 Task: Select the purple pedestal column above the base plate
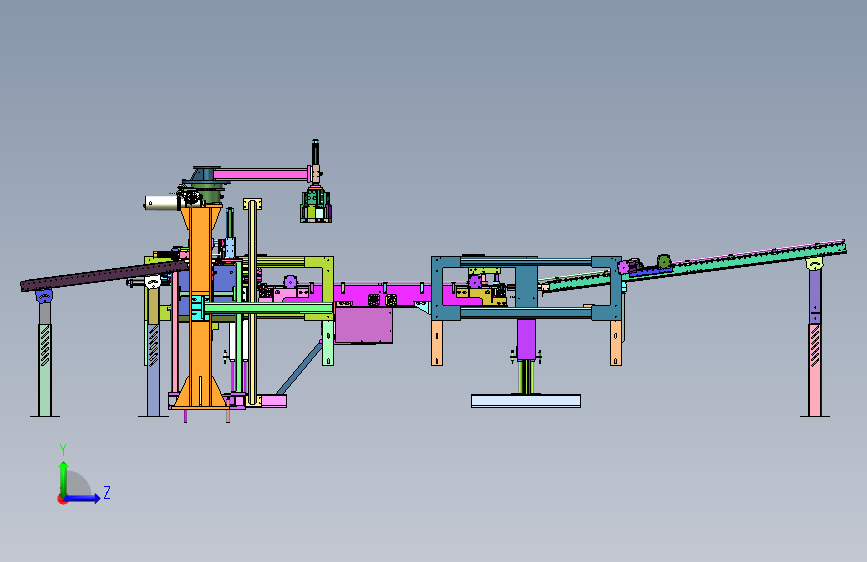(x=526, y=340)
